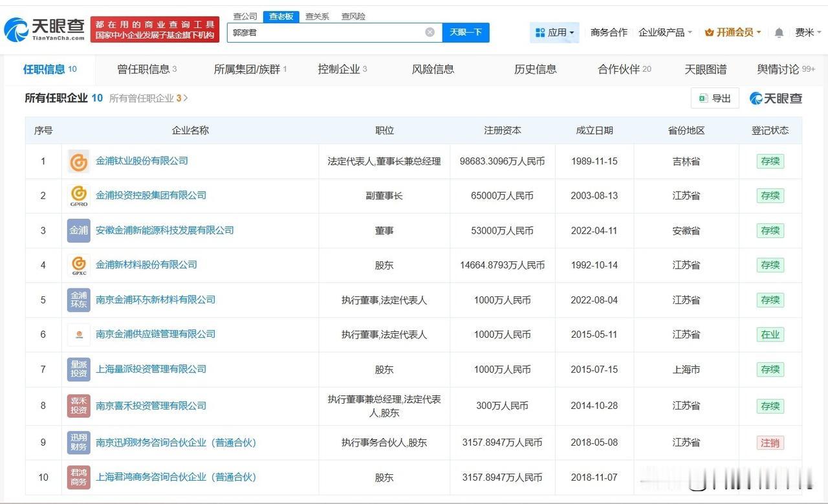Click the 登记状态 column header
Viewport: 828px width, 504px height.
(x=770, y=130)
